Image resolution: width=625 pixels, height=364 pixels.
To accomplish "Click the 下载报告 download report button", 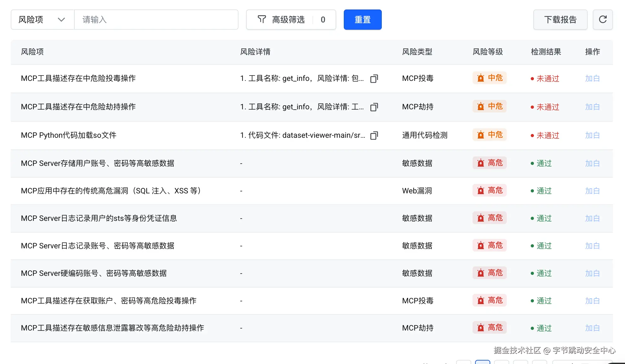I will click(x=560, y=20).
